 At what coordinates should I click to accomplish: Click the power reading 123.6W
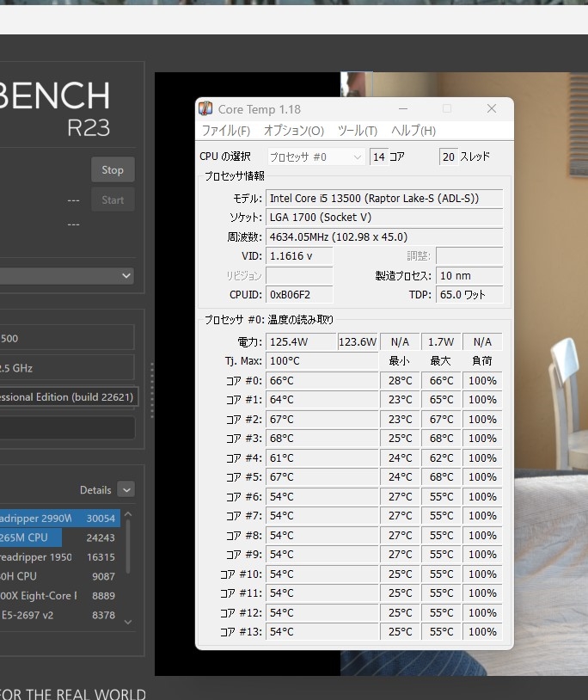358,342
